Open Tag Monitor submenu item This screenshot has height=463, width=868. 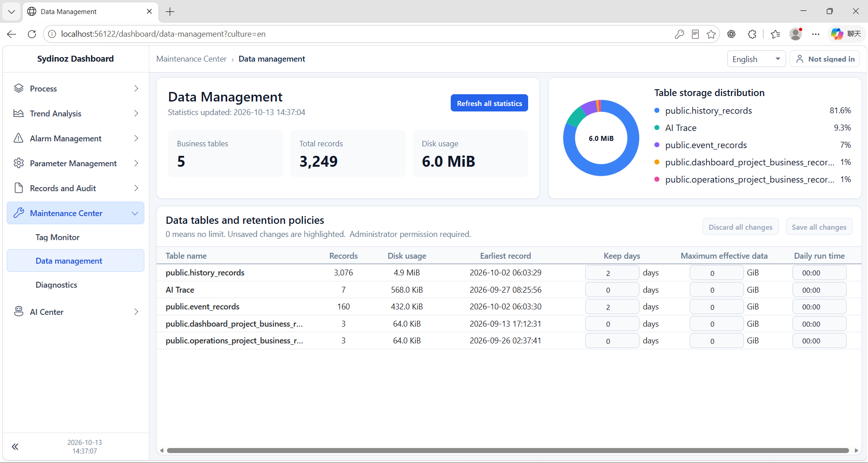pyautogui.click(x=57, y=237)
